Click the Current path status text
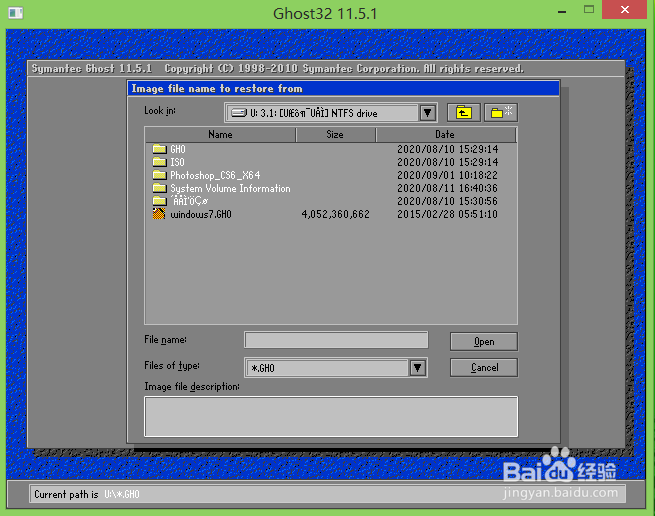 [x=87, y=494]
